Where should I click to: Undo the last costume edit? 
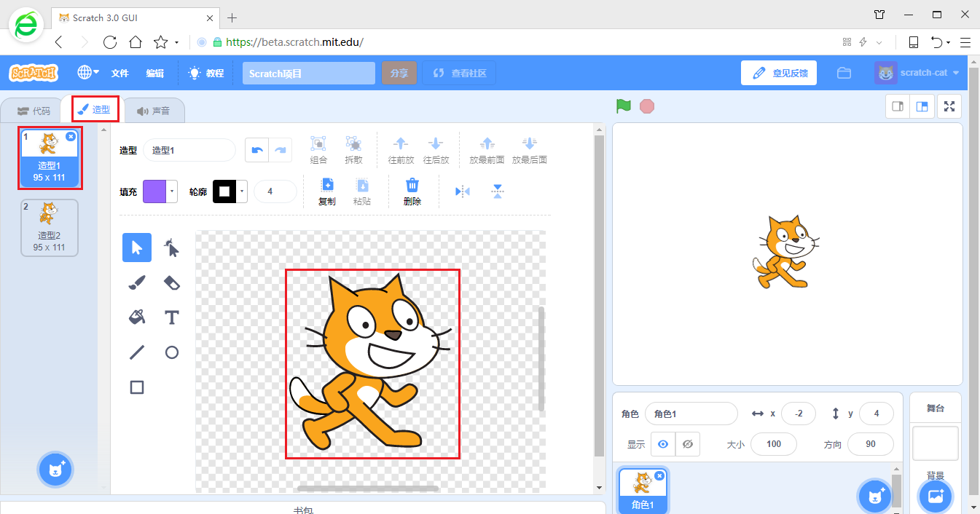[x=256, y=150]
